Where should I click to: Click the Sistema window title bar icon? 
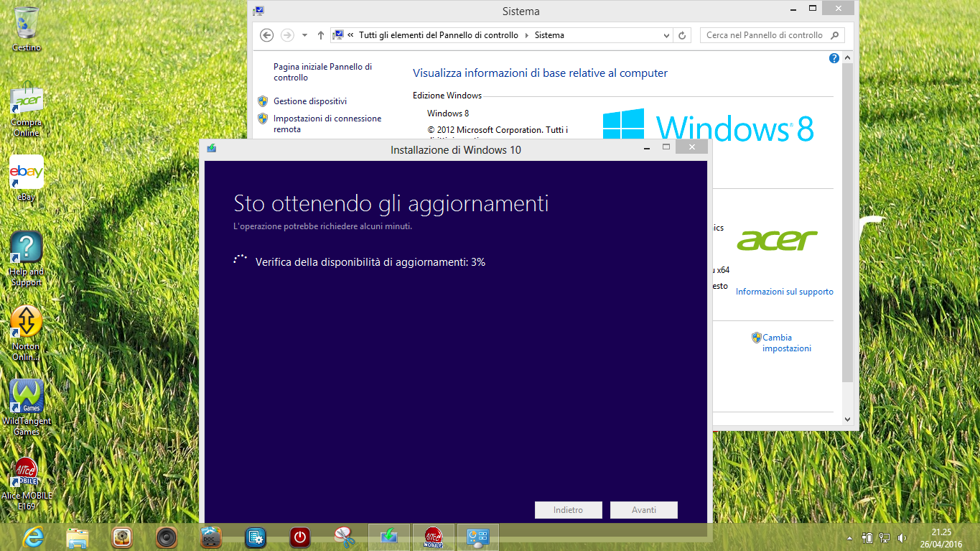[x=258, y=11]
